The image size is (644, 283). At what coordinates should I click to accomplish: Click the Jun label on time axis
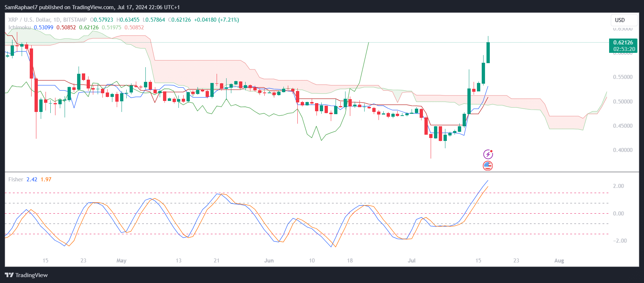(x=269, y=261)
